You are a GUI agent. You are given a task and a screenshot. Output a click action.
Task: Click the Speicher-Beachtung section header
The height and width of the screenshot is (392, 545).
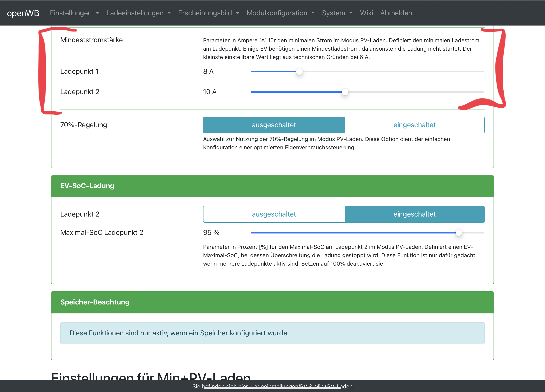point(272,302)
